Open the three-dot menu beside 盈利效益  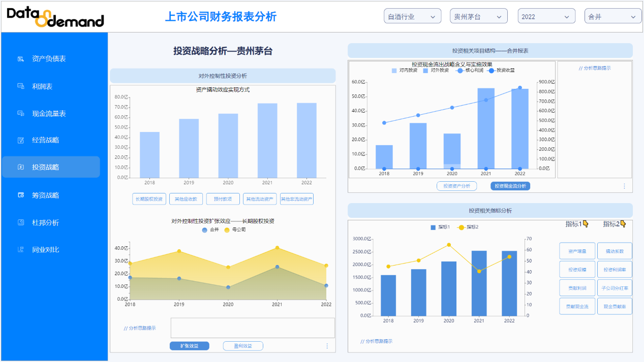pos(327,346)
